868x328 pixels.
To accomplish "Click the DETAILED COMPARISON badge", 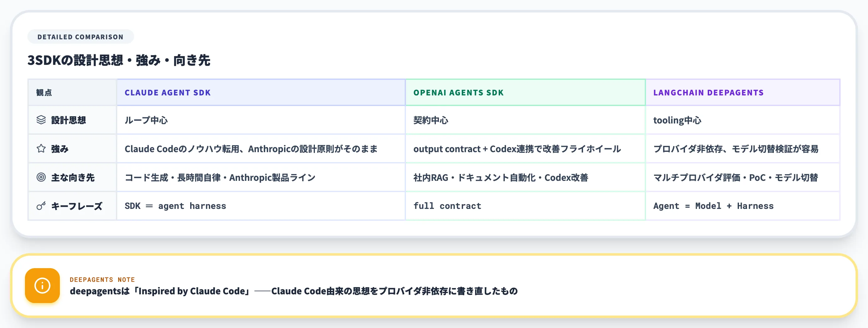I will [80, 37].
